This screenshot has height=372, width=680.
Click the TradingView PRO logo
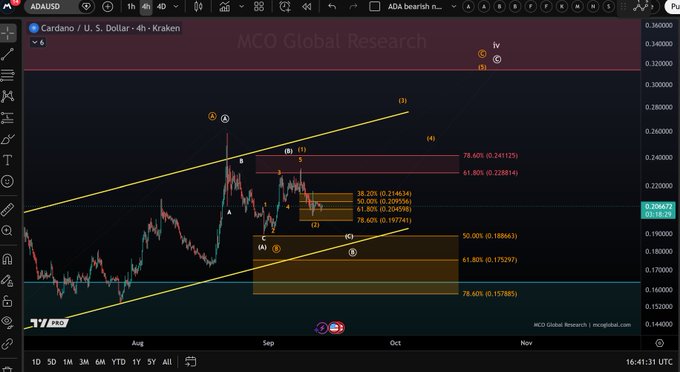coord(49,323)
